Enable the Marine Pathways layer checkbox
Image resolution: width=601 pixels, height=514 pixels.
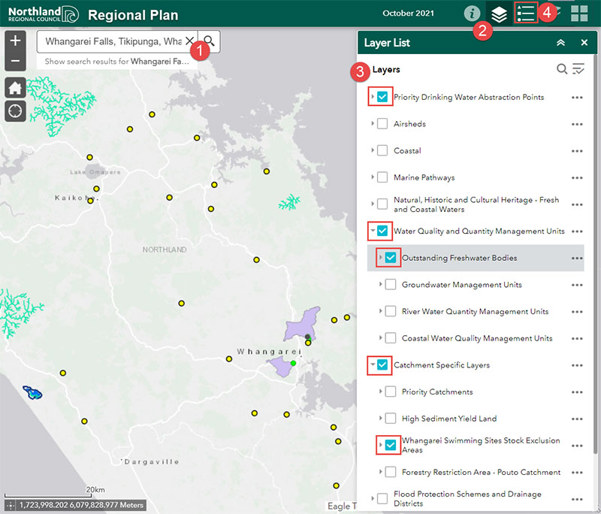tap(382, 177)
